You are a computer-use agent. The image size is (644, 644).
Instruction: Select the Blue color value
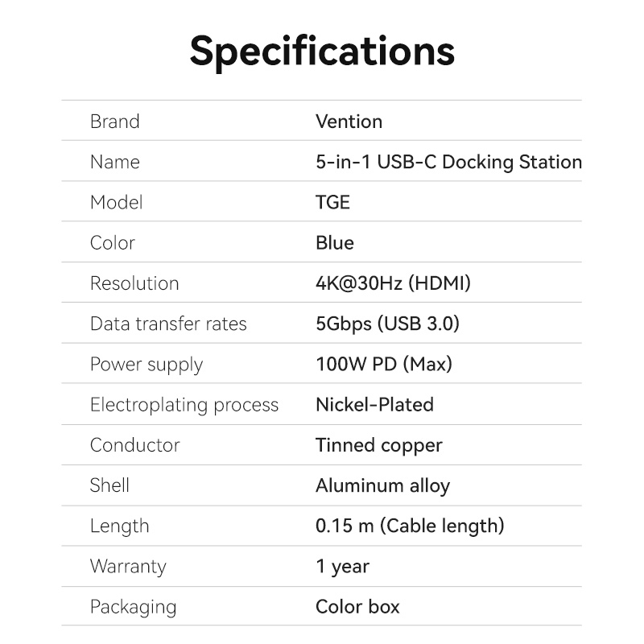[334, 243]
